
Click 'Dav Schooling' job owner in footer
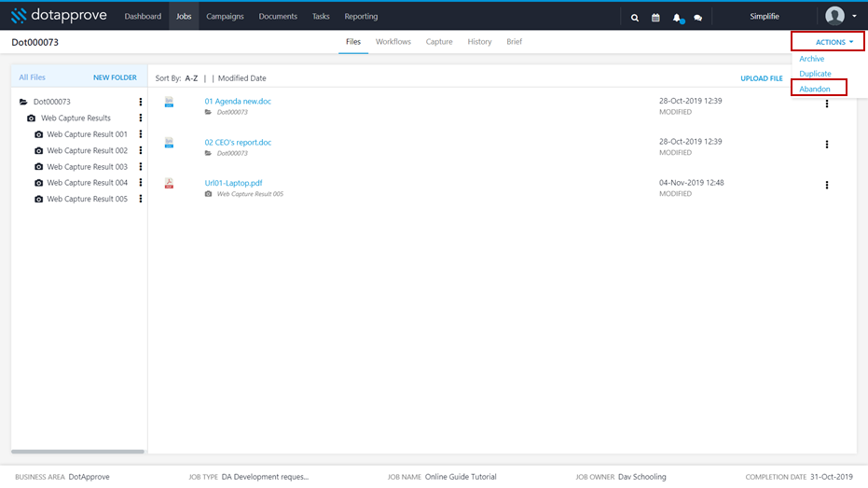[642, 477]
